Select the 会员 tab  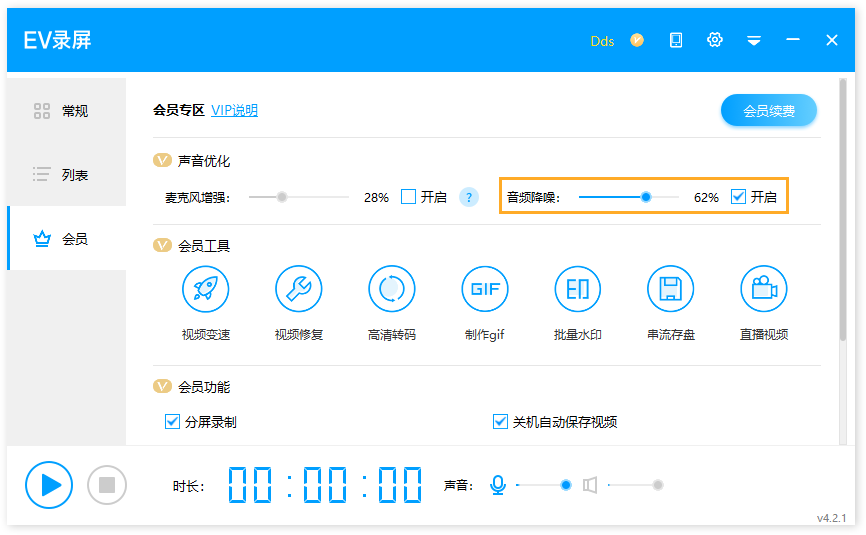pos(66,239)
